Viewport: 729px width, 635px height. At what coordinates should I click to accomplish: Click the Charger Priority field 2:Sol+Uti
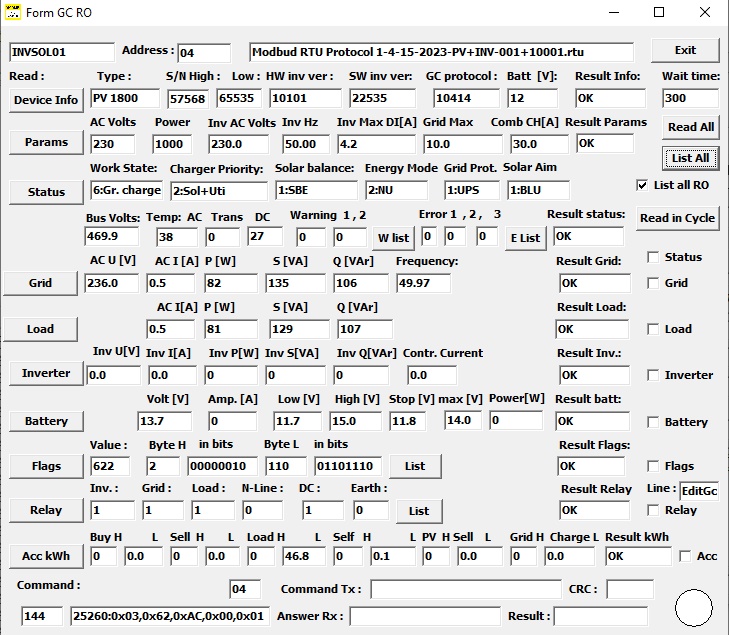click(219, 191)
